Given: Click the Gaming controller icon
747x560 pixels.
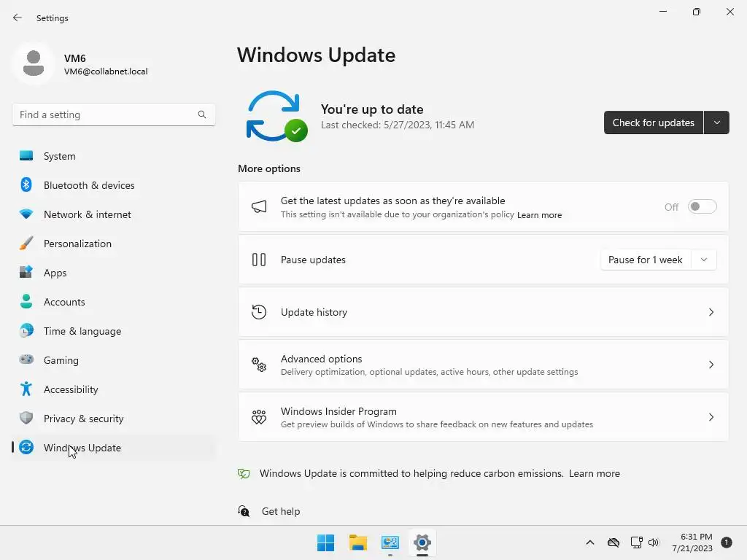Looking at the screenshot, I should 26,359.
